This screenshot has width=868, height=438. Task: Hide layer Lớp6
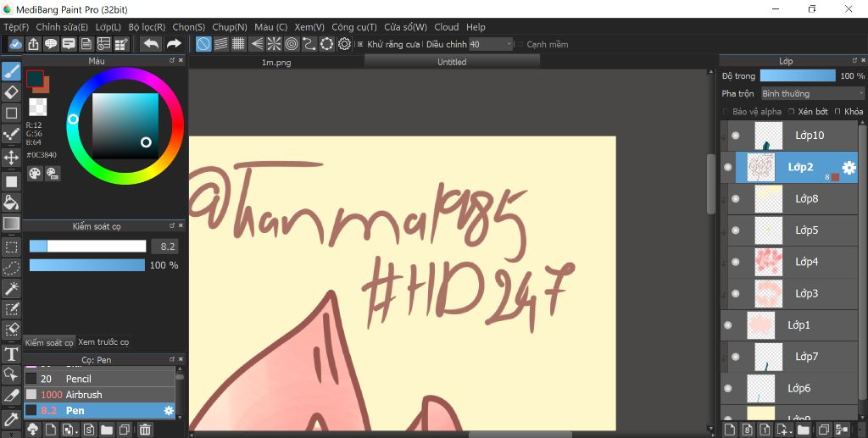point(728,388)
